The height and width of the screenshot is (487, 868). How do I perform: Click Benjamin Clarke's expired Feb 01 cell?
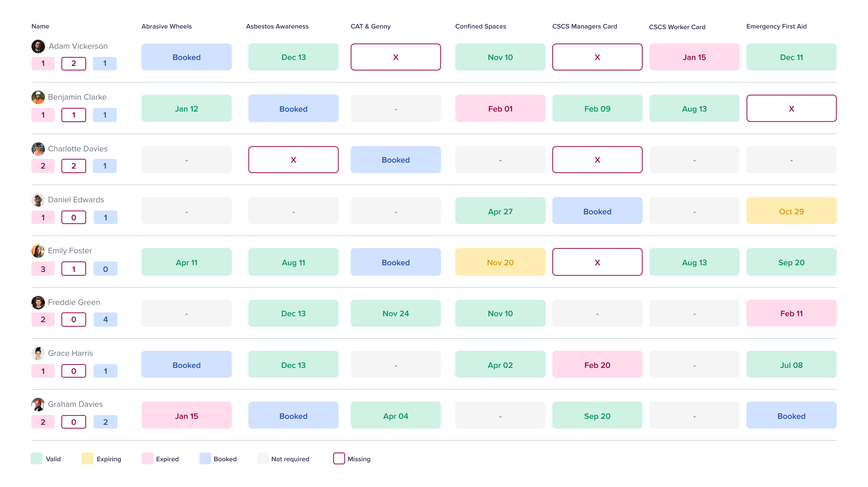[x=500, y=109]
